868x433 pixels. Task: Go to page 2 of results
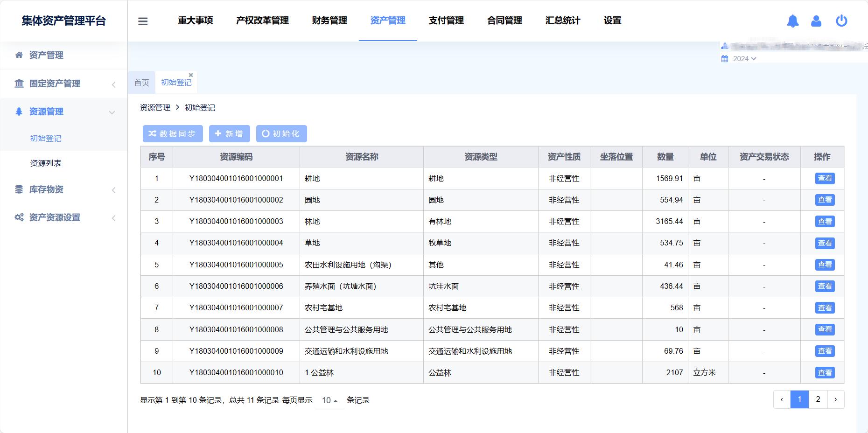pos(818,399)
